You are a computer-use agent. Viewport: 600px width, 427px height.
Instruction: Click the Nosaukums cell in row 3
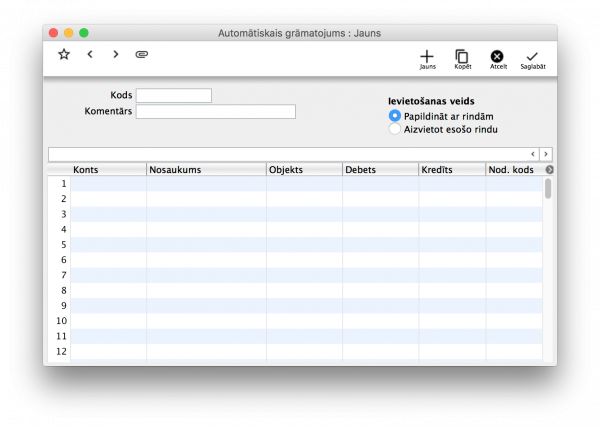[x=206, y=214]
